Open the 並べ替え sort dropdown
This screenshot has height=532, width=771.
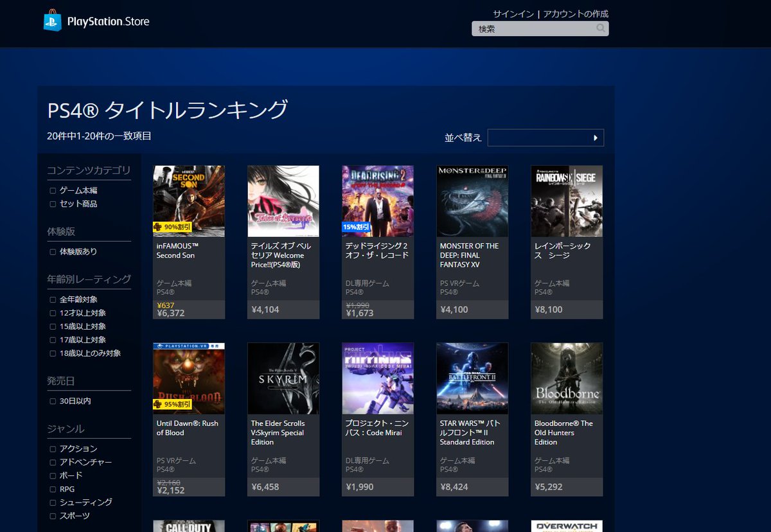[545, 137]
